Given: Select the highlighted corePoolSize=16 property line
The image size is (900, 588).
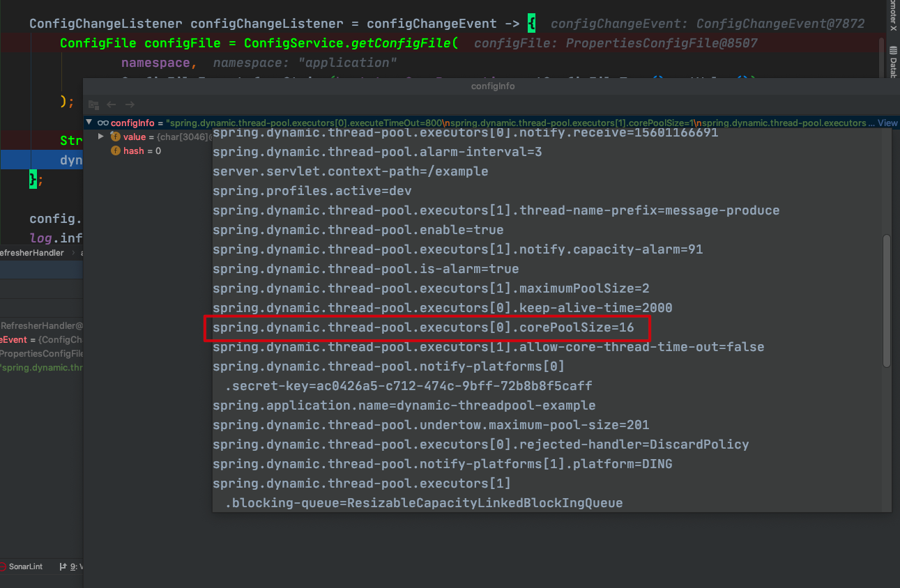Looking at the screenshot, I should (x=425, y=327).
